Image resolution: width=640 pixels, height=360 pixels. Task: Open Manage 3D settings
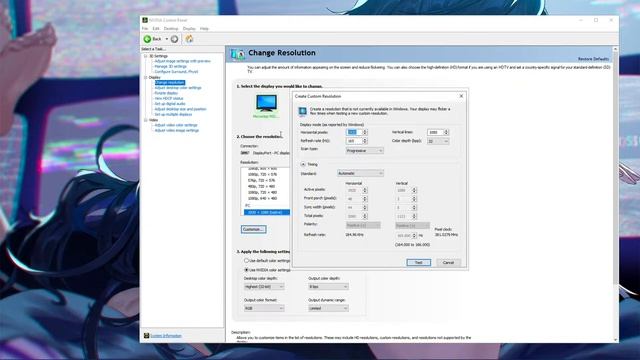pyautogui.click(x=170, y=66)
